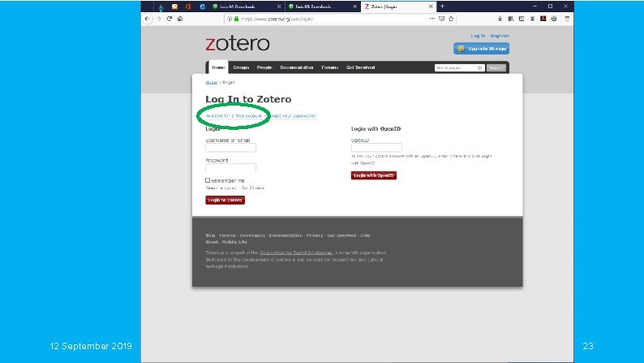The height and width of the screenshot is (363, 644).
Task: Open the Mobile Site footer link
Action: point(234,242)
